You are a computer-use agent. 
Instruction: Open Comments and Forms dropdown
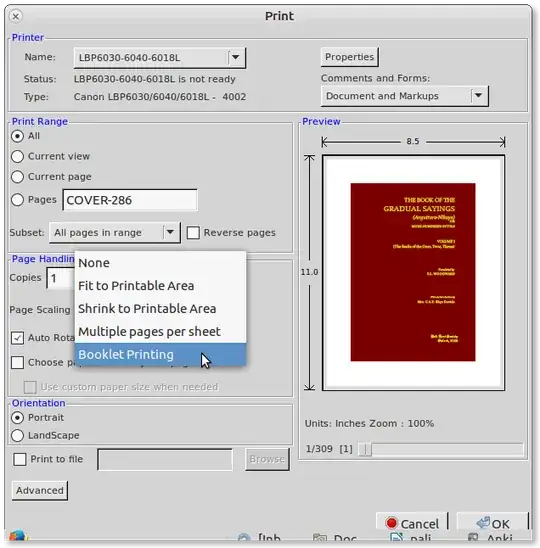(x=404, y=96)
